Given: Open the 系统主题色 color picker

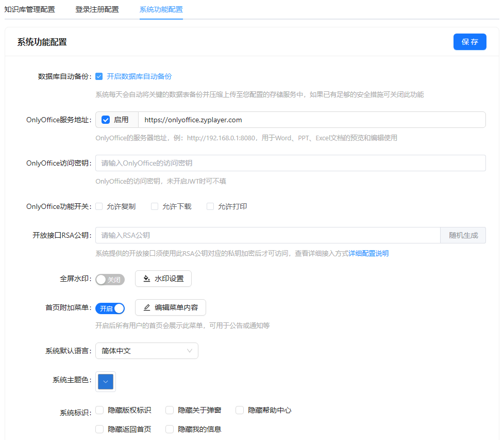Looking at the screenshot, I should 106,382.
